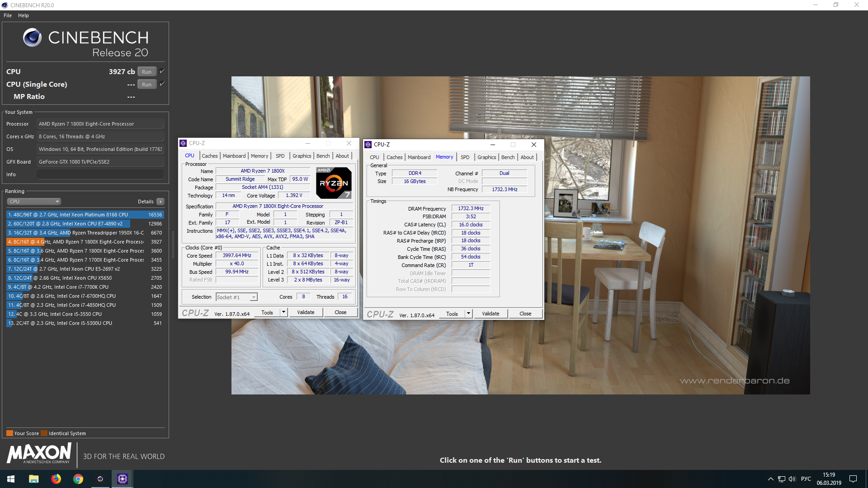Viewport: 868px width, 488px height.
Task: Open the notification center icon
Action: pyautogui.click(x=853, y=479)
